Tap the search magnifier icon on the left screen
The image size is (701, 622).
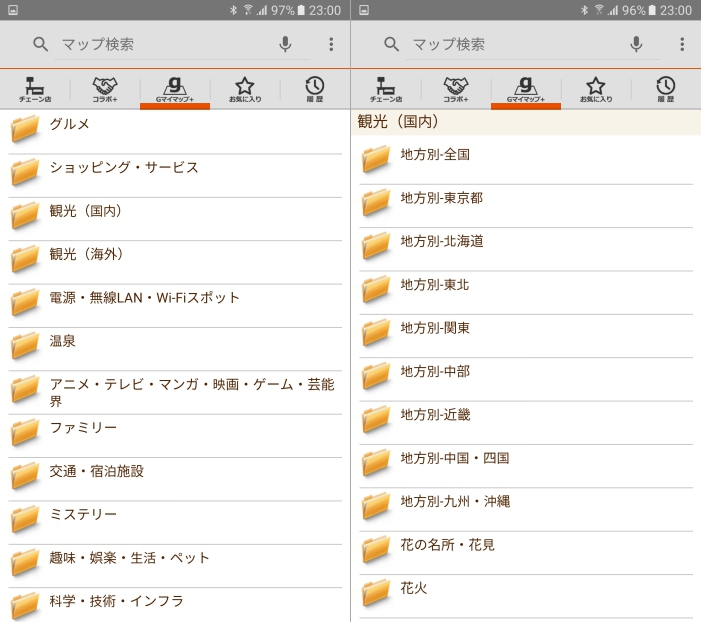[x=40, y=44]
